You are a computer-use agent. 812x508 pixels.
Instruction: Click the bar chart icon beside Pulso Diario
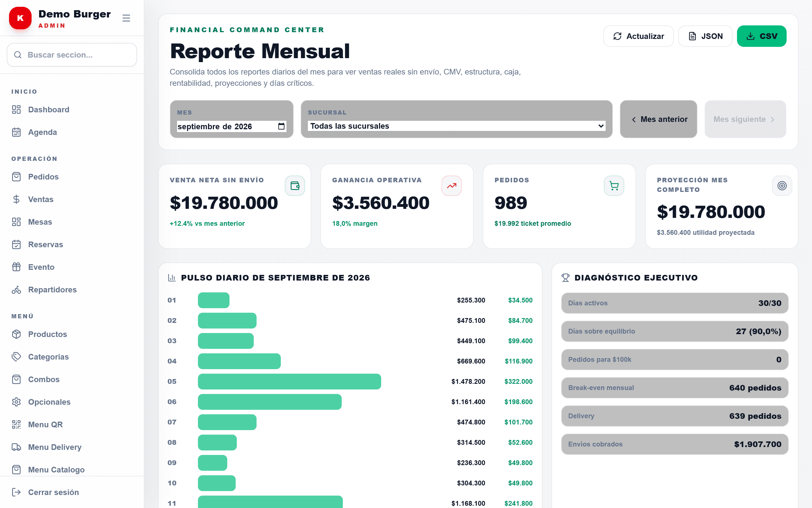pyautogui.click(x=172, y=278)
